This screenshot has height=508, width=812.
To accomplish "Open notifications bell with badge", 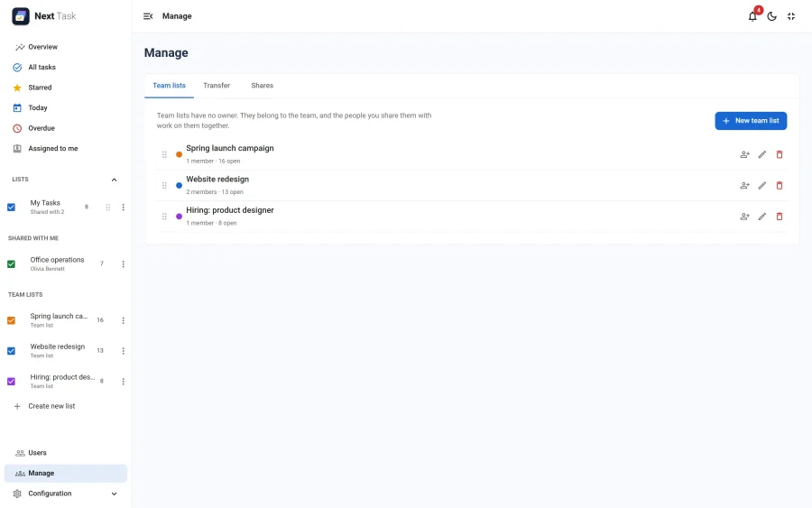I will [753, 16].
